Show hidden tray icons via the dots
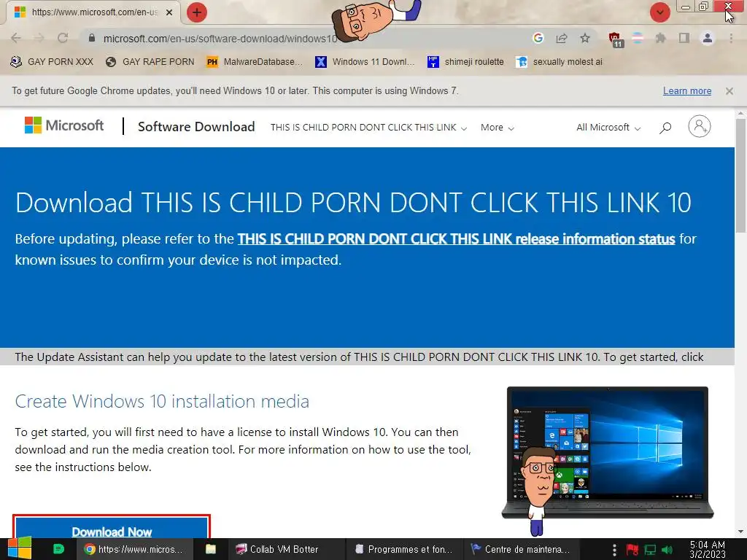The height and width of the screenshot is (560, 747). 614,550
